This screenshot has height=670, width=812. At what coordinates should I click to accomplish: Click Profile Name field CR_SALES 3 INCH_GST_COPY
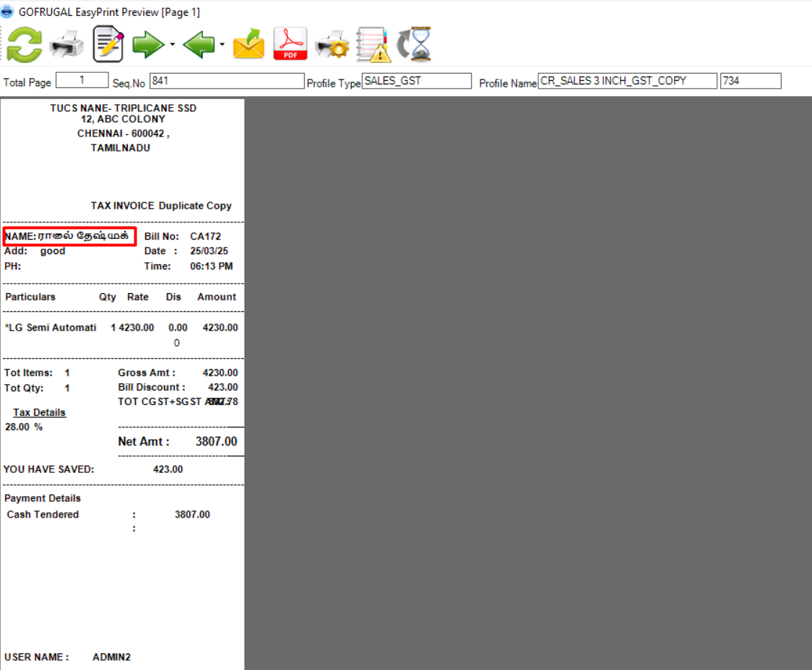627,81
